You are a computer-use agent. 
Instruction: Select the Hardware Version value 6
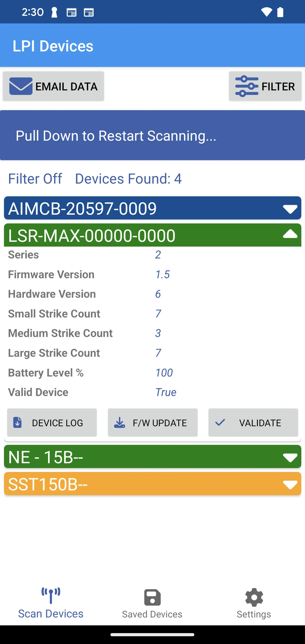click(x=158, y=294)
